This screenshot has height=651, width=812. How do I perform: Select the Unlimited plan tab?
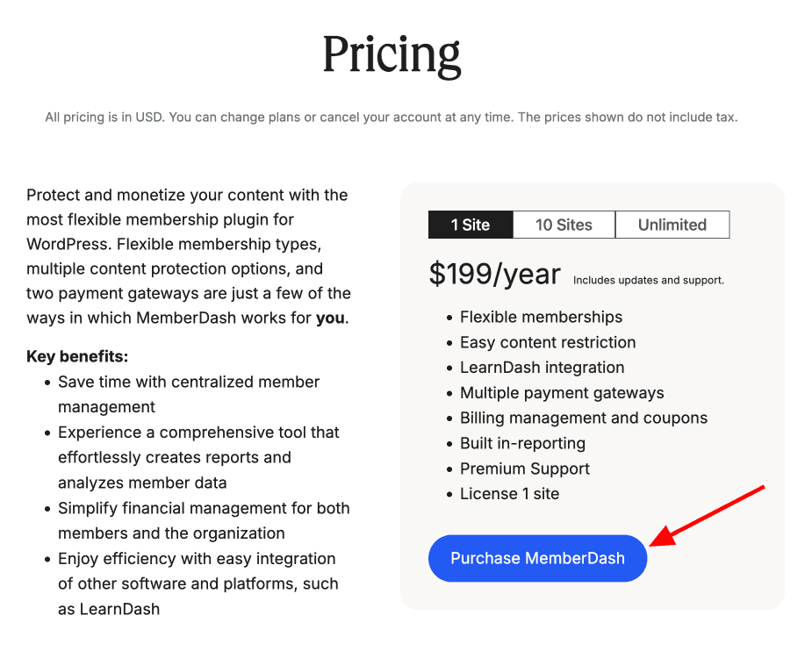672,225
